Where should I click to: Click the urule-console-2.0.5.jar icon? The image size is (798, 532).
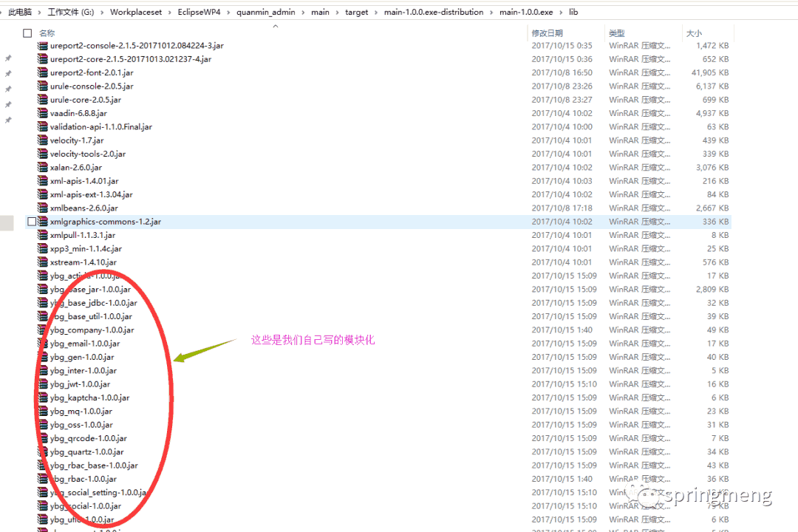click(x=43, y=86)
